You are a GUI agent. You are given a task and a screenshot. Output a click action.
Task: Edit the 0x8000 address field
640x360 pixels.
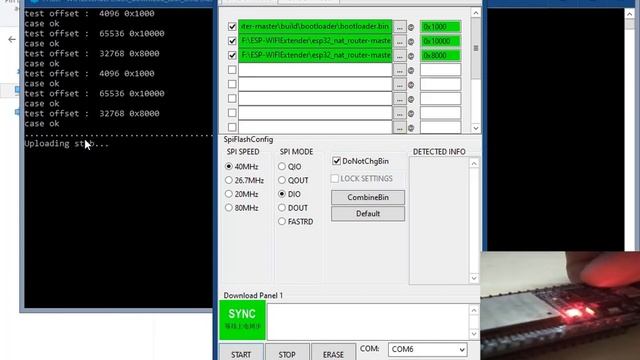pyautogui.click(x=440, y=56)
